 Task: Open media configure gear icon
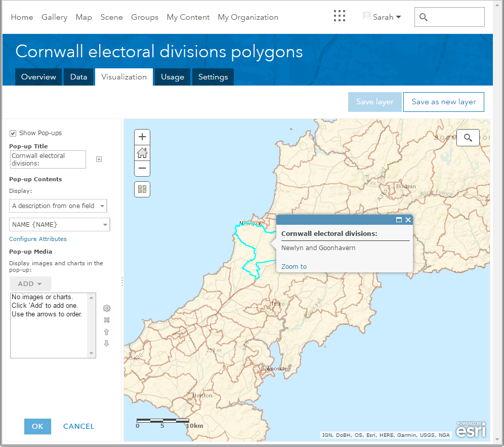click(x=107, y=308)
